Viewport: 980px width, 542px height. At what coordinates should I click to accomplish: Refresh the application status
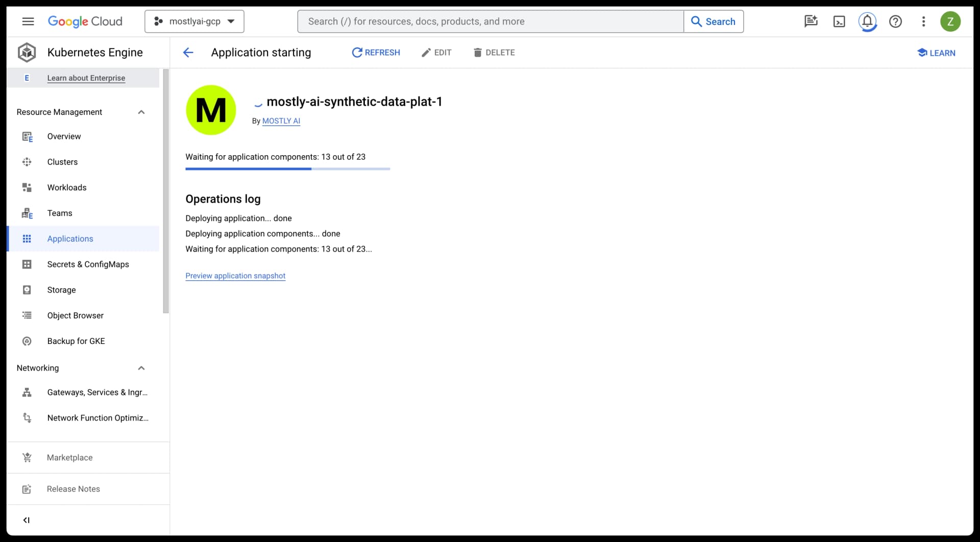[x=376, y=52]
